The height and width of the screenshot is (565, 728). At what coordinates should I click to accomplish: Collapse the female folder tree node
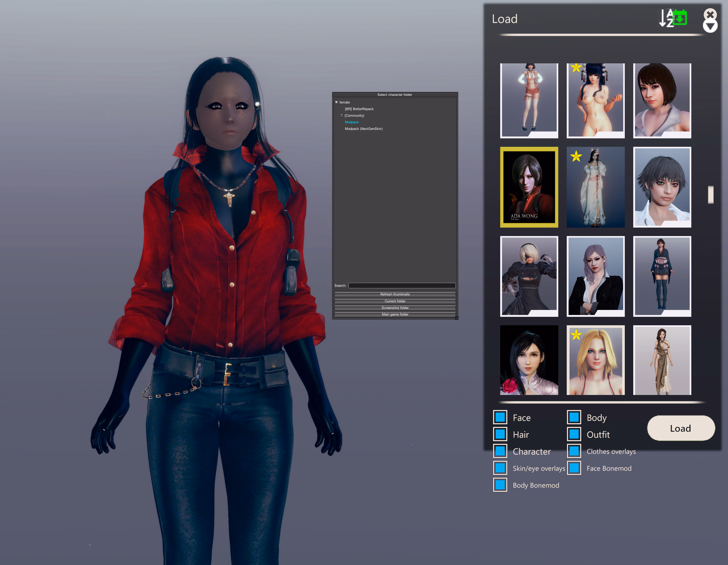pyautogui.click(x=336, y=102)
